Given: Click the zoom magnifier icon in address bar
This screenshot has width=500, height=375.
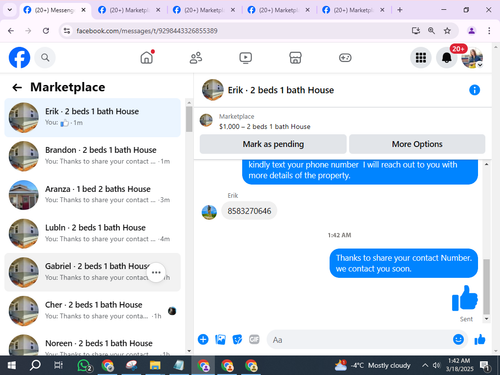Looking at the screenshot, I should click(431, 31).
